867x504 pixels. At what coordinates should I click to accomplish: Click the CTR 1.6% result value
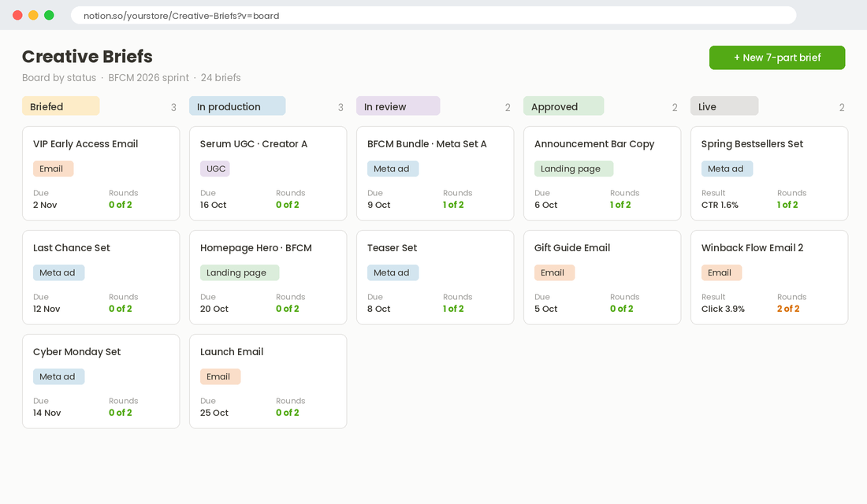pos(720,205)
